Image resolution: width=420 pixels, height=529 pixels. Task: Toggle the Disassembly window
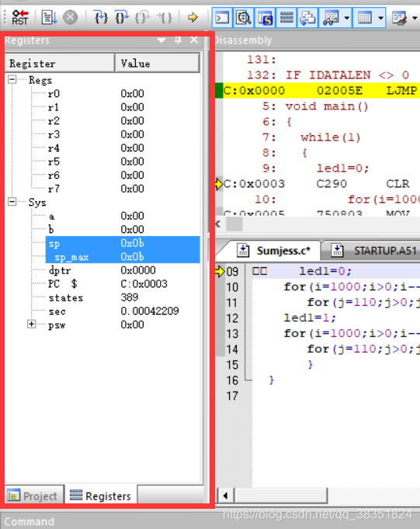pos(243,18)
